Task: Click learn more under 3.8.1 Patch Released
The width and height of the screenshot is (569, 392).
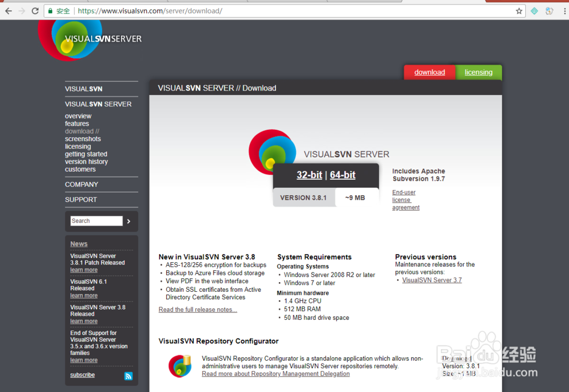Action: [x=84, y=270]
